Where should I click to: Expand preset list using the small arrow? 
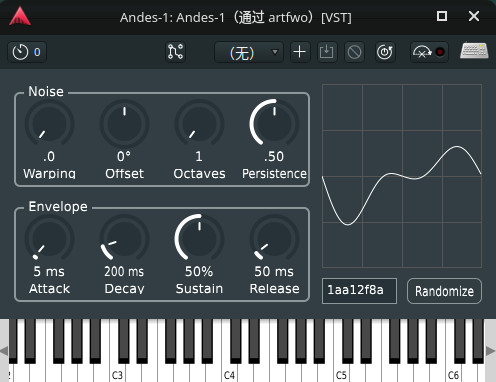pyautogui.click(x=275, y=52)
